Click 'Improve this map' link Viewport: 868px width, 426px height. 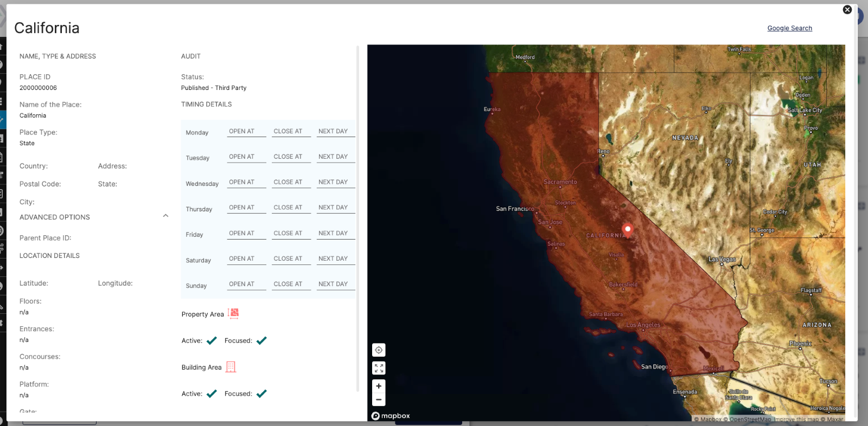pyautogui.click(x=796, y=419)
